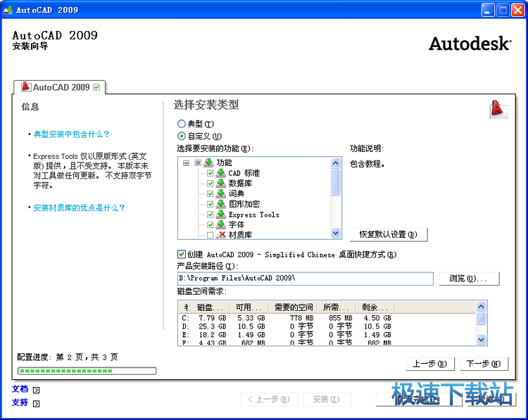Click the AutoCAD logo icon top right of panel
528x420 pixels.
(499, 109)
